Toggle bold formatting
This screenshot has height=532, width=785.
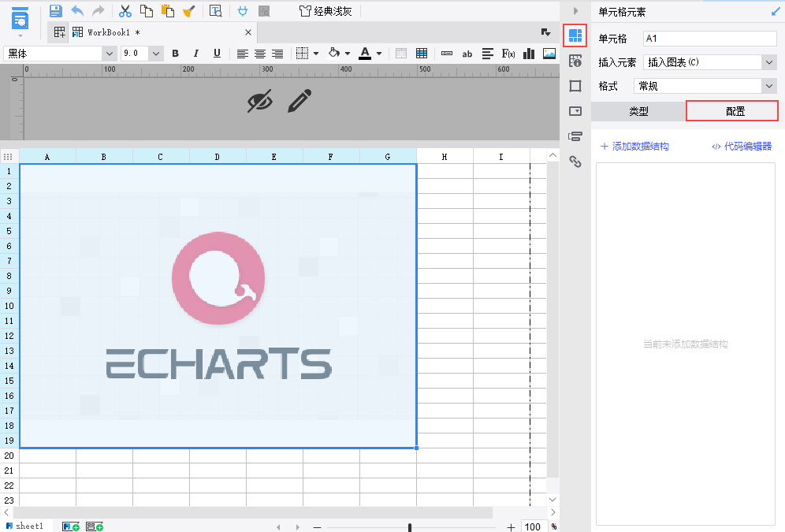pyautogui.click(x=175, y=54)
